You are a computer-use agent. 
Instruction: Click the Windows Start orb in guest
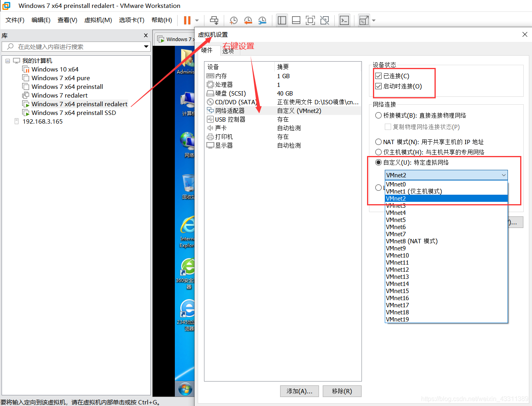pos(185,389)
